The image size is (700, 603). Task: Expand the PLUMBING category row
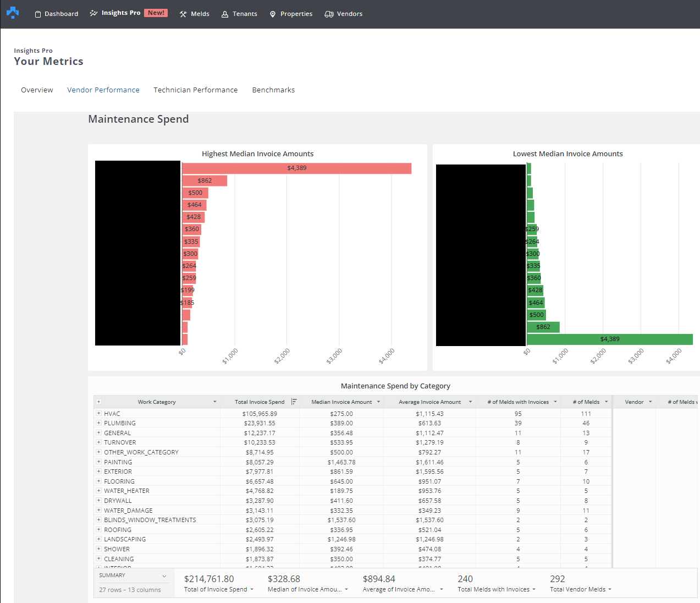99,423
